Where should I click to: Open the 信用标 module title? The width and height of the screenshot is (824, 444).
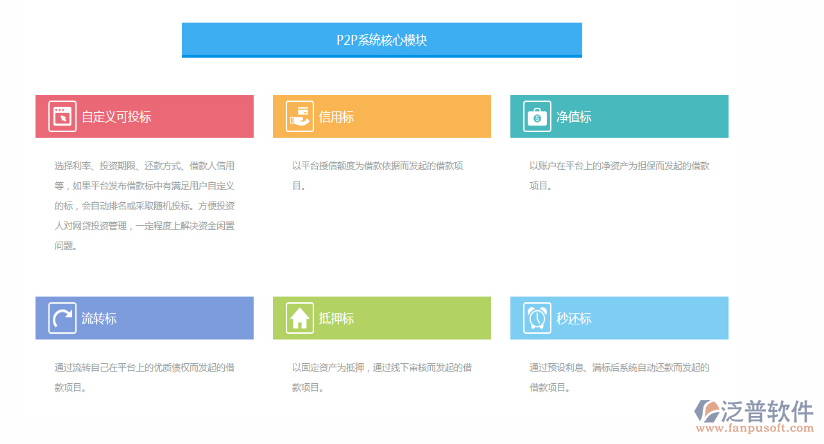click(x=336, y=117)
